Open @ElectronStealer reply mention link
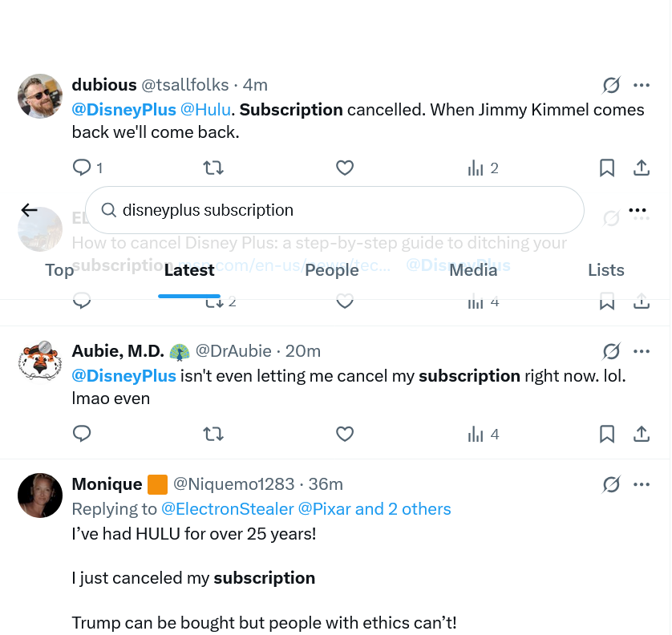Viewport: 672px width, 635px height. click(227, 509)
